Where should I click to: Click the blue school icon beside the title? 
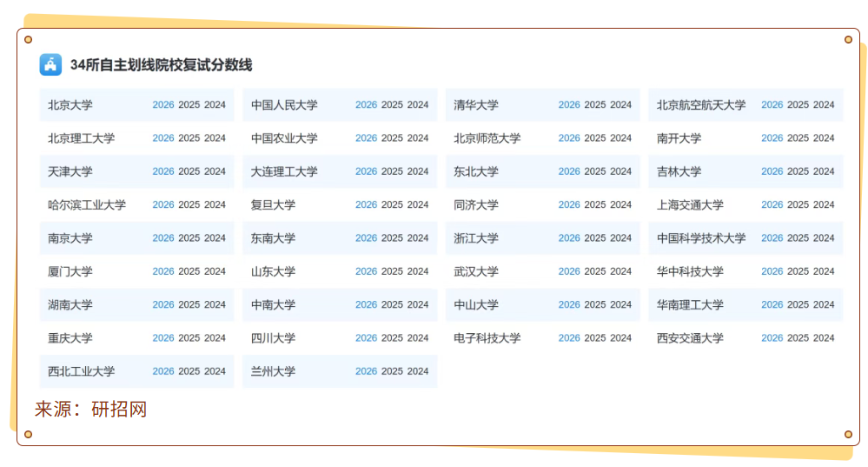50,64
